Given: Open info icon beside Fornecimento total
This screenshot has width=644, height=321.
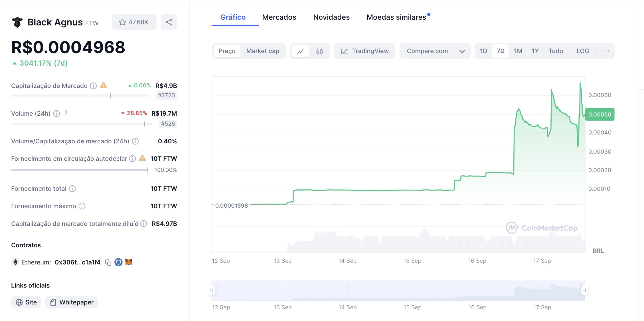Looking at the screenshot, I should [x=72, y=188].
